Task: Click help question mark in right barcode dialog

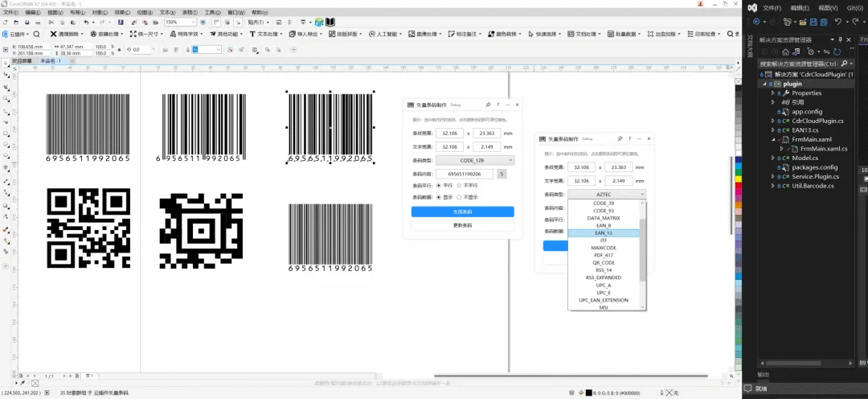Action: pyautogui.click(x=629, y=138)
